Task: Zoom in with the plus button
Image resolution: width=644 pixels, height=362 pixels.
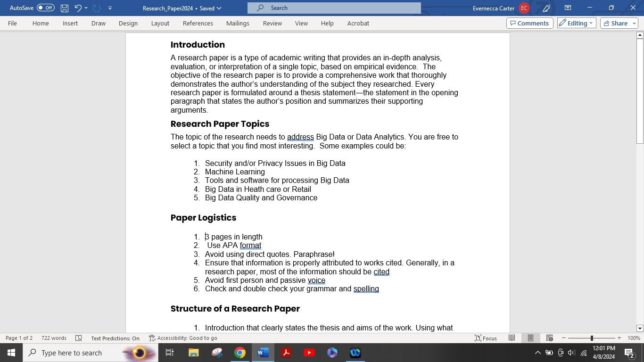Action: pyautogui.click(x=619, y=338)
